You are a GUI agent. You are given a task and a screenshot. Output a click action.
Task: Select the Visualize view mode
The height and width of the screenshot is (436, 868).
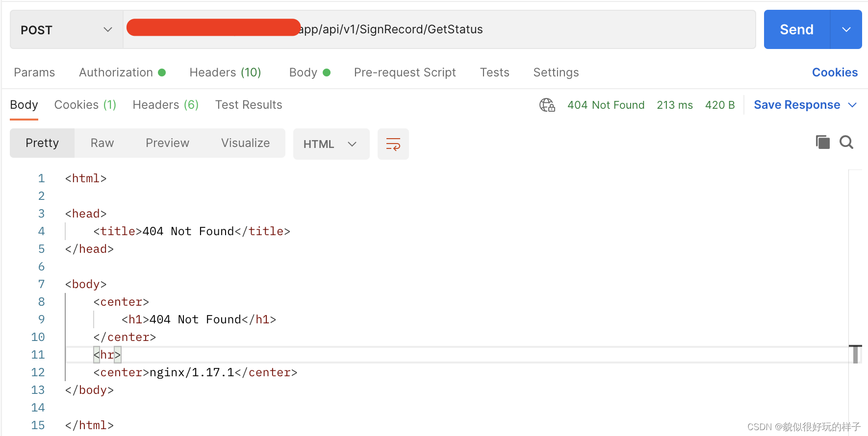click(245, 143)
